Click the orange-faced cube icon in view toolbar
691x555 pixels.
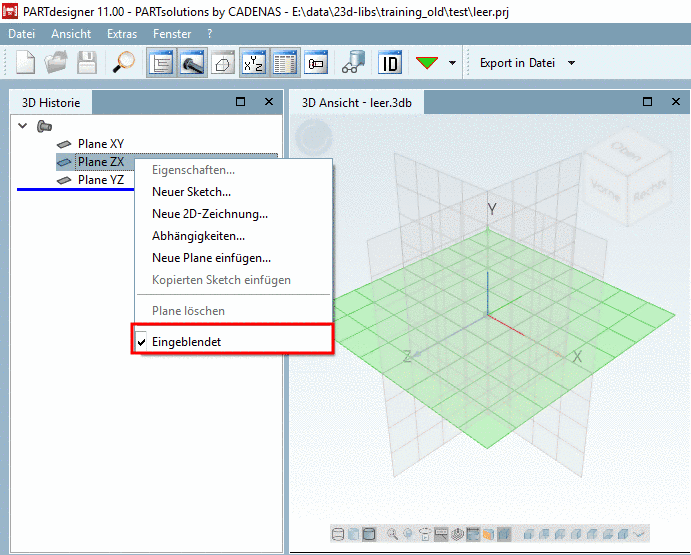(488, 534)
